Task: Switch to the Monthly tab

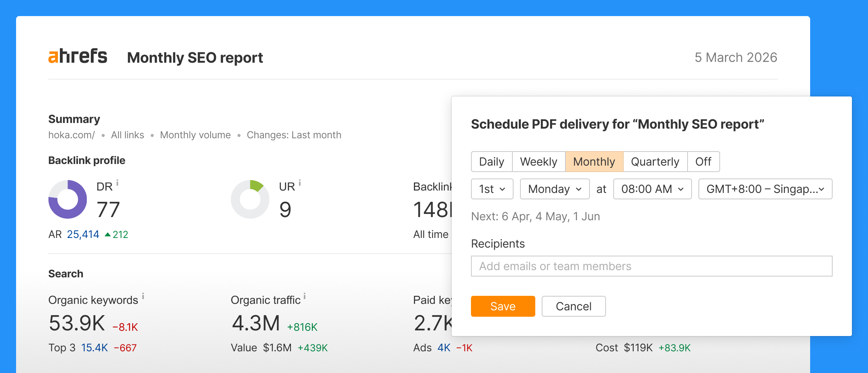Action: (594, 162)
